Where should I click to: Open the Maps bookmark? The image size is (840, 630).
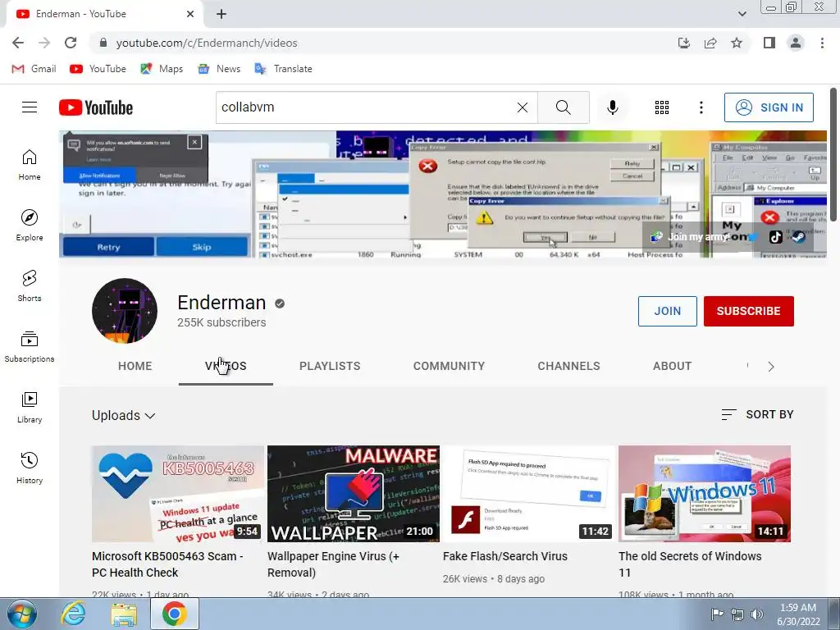pos(162,69)
